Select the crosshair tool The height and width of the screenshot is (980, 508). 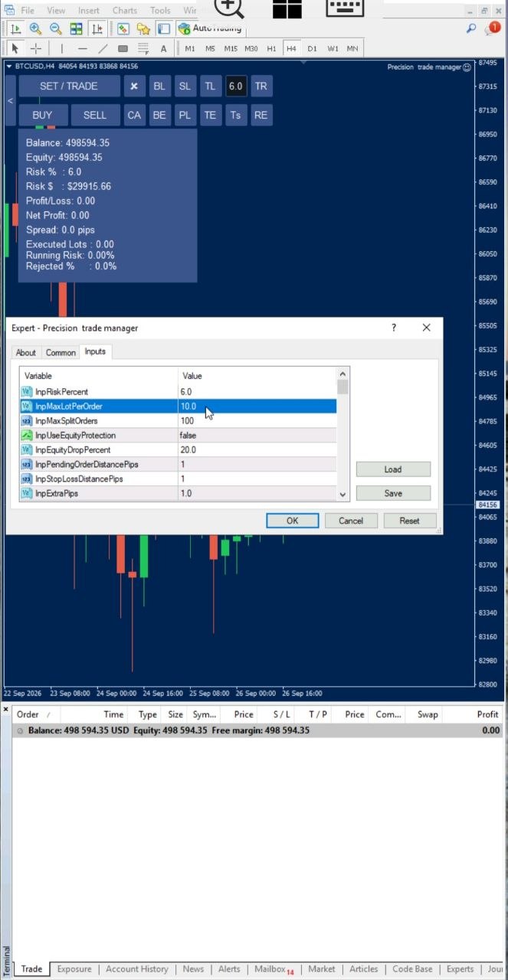[35, 48]
